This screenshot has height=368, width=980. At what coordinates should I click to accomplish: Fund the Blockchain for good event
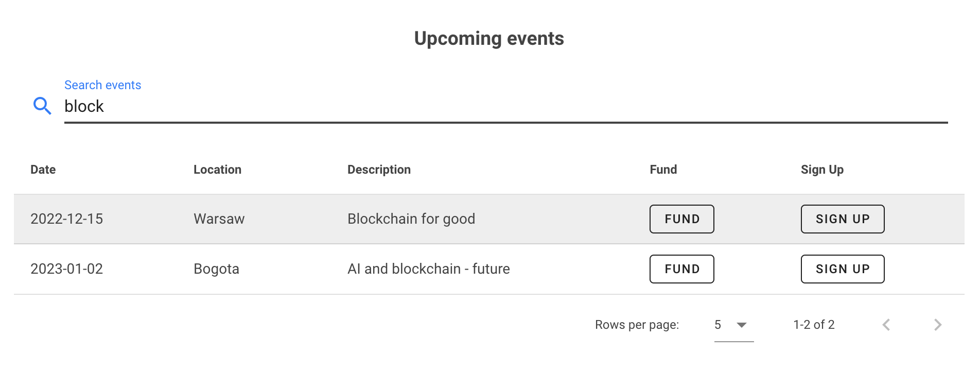pyautogui.click(x=681, y=219)
